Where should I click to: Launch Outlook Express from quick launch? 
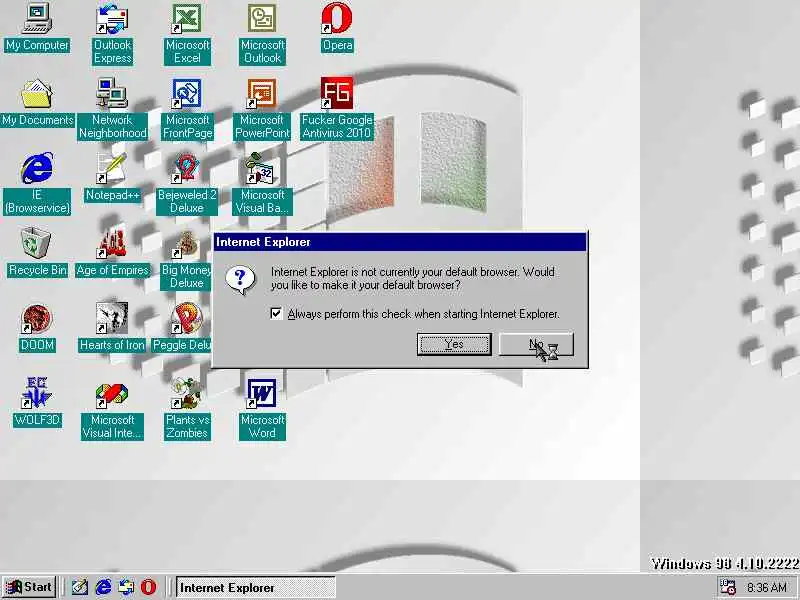[126, 587]
